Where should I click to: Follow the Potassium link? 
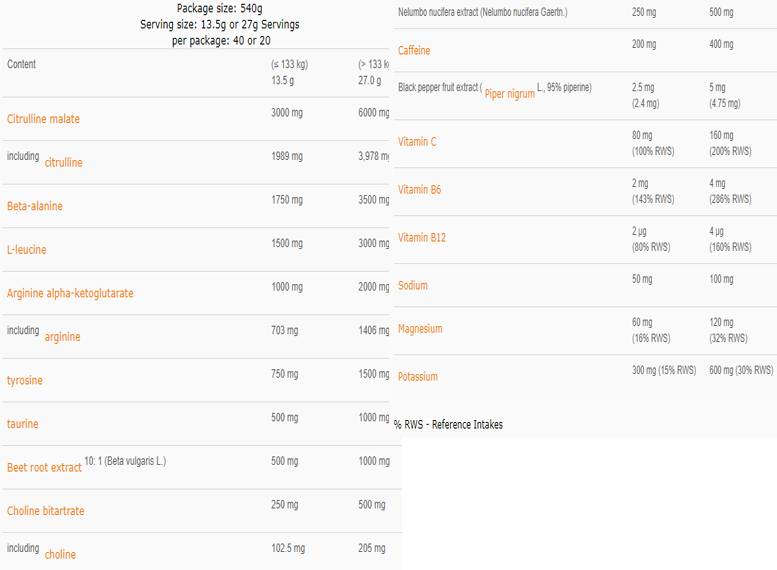(x=418, y=377)
